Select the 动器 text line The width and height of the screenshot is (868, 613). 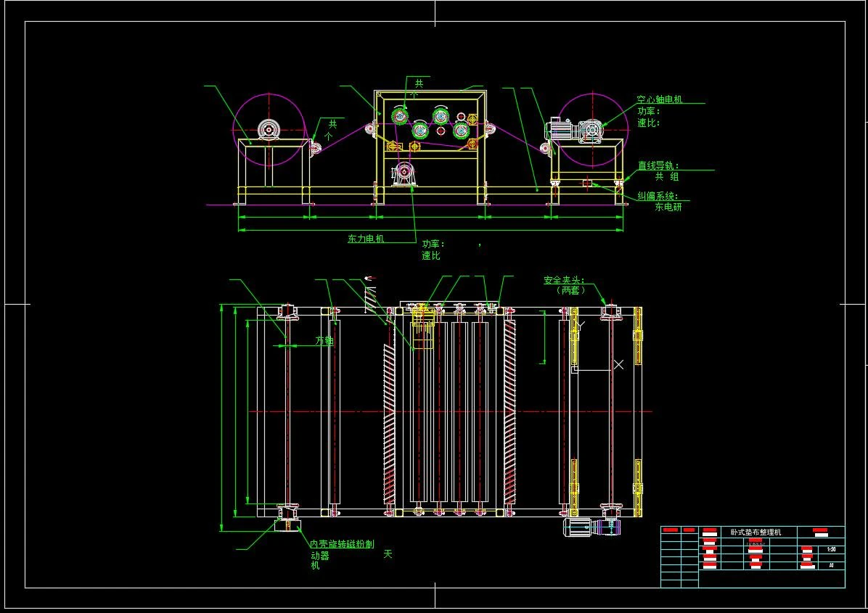[x=320, y=555]
